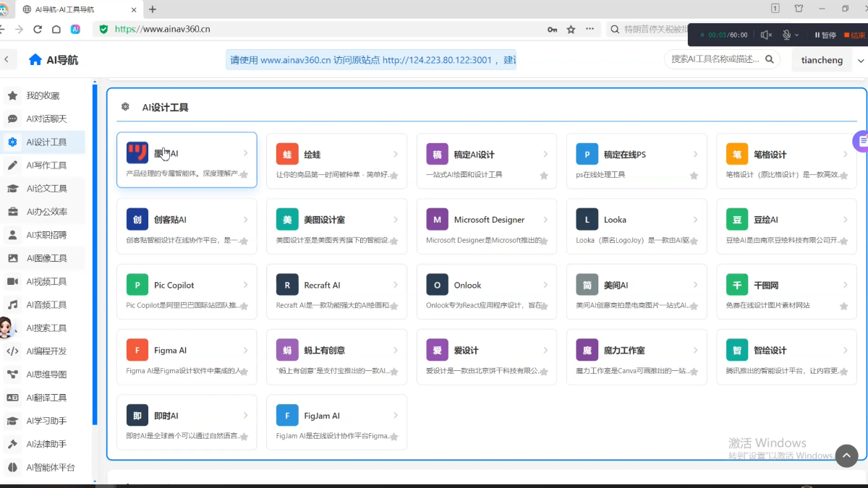
Task: Toggle the recorder mute speaker icon
Action: coord(766,35)
